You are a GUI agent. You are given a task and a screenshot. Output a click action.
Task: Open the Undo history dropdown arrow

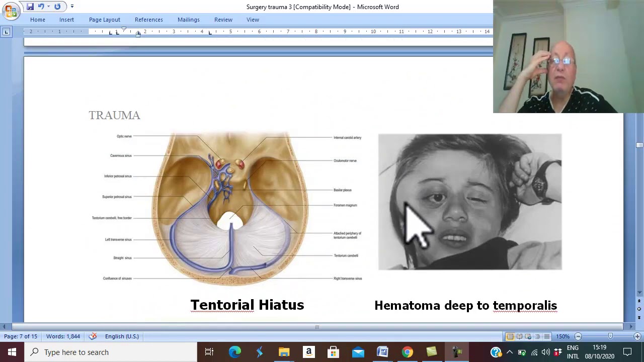[48, 7]
